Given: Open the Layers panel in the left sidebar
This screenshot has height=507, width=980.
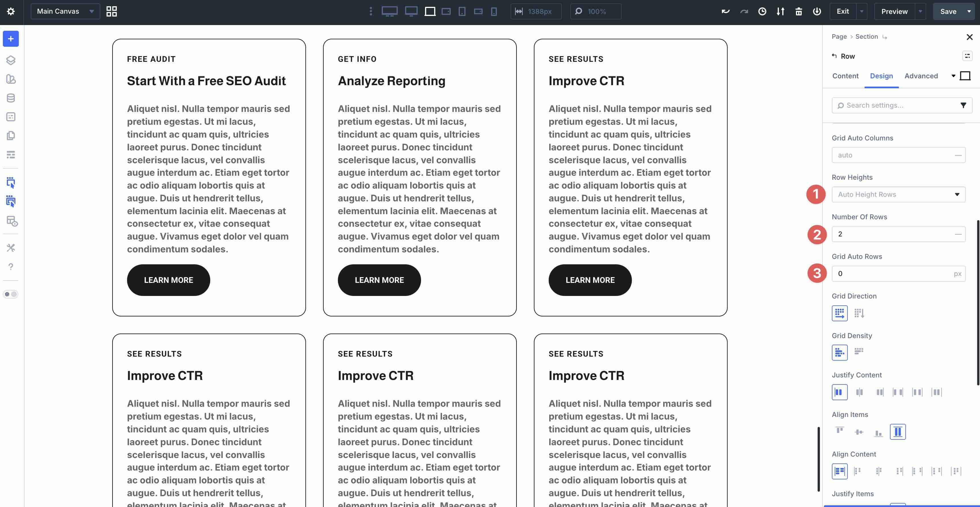Looking at the screenshot, I should coord(11,60).
